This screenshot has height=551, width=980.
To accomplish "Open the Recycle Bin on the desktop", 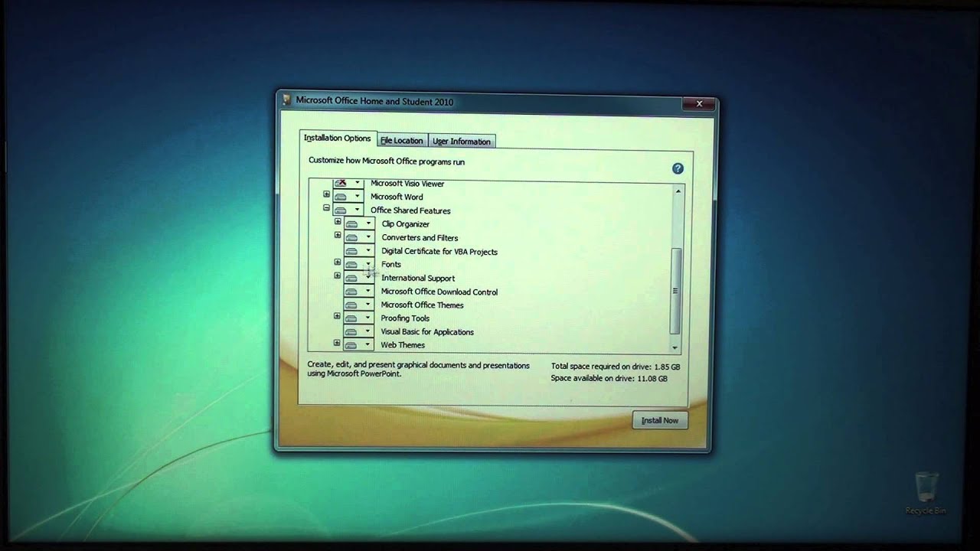I will [x=926, y=494].
